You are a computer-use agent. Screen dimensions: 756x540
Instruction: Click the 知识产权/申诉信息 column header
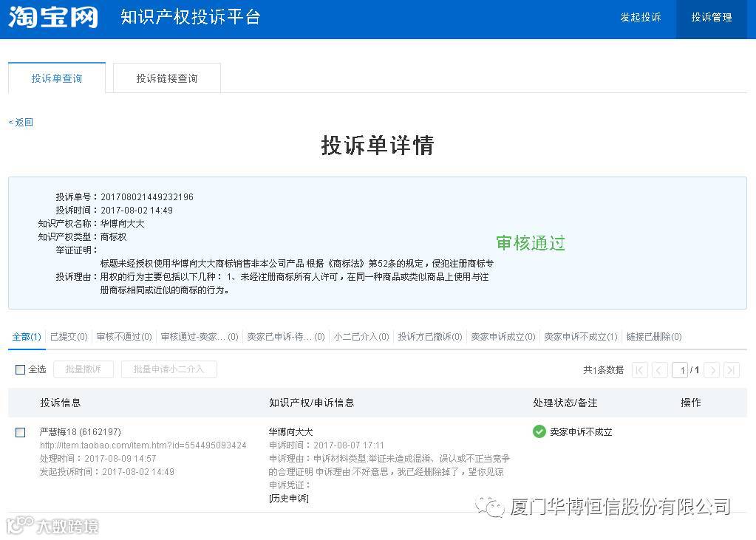[x=311, y=403]
